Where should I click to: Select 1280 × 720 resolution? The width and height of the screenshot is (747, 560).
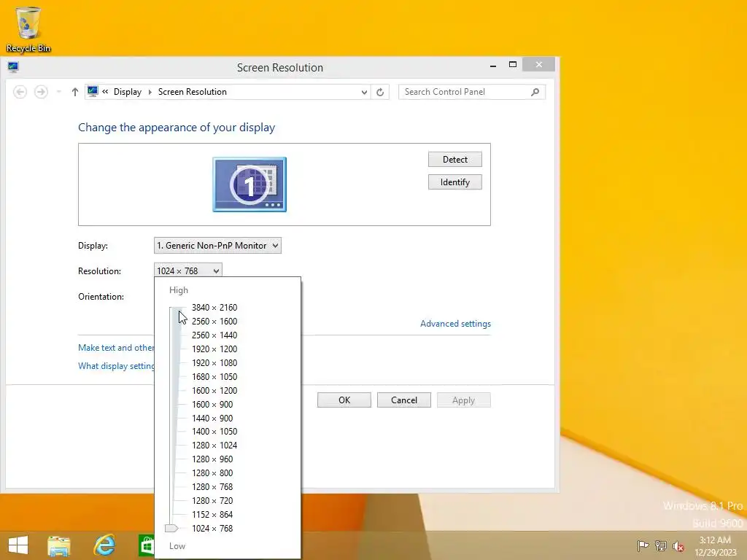coord(212,500)
